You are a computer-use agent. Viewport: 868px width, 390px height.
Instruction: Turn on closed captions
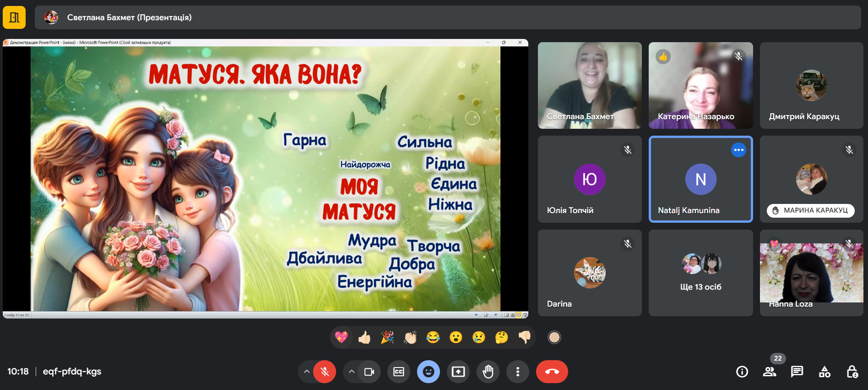(399, 372)
